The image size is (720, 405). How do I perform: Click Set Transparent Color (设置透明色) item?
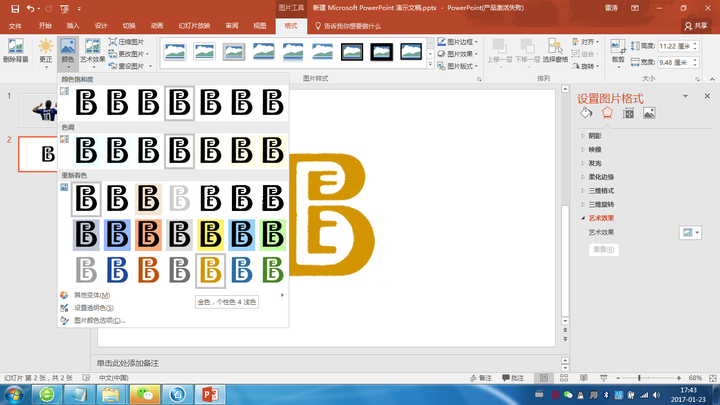tap(94, 308)
